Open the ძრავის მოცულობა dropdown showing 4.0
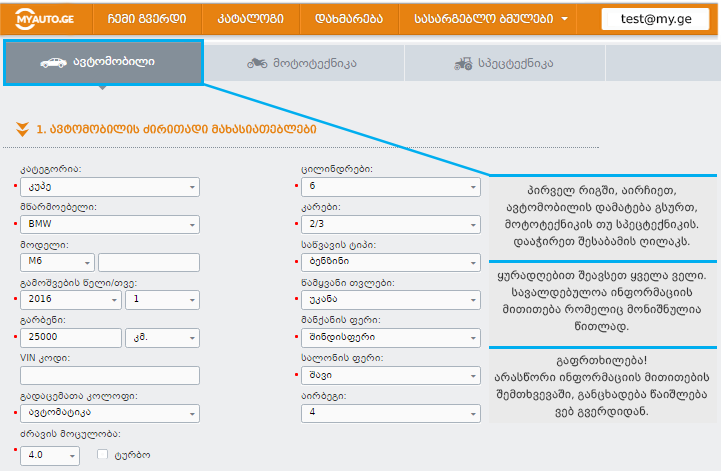Screen dimensions: 721x471 [x=50, y=456]
